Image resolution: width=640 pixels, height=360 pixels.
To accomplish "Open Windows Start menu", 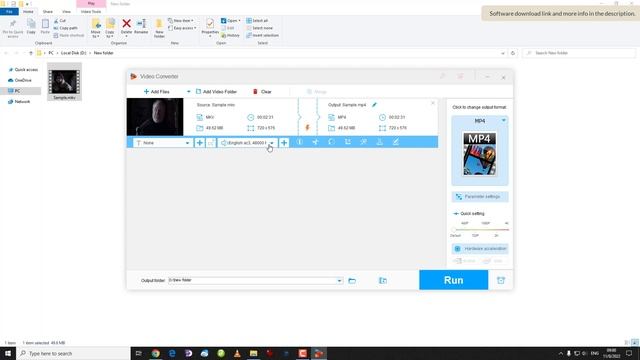I will click(8, 353).
